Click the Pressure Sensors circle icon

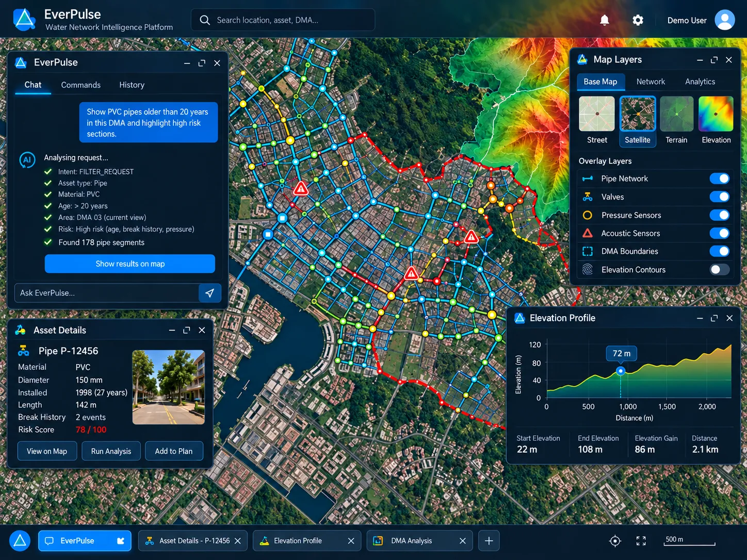(588, 215)
